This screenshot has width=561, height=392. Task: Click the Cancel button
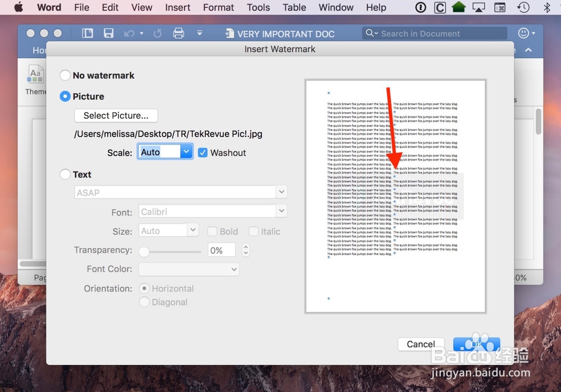tap(421, 344)
